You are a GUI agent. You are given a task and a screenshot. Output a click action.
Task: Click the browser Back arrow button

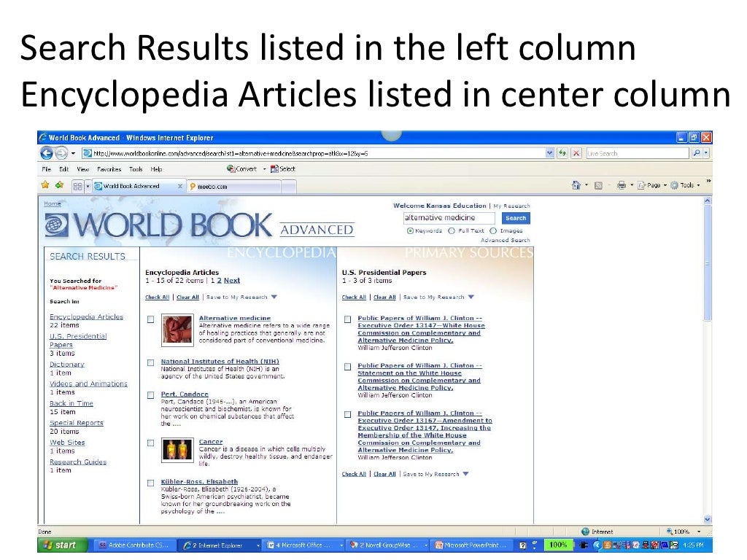[47, 153]
